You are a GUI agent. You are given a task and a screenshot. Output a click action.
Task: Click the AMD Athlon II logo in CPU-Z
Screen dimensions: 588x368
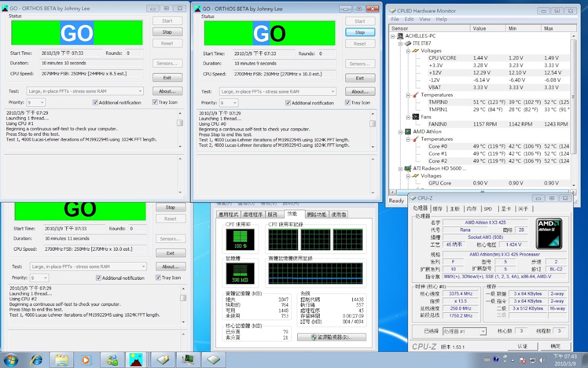549,233
